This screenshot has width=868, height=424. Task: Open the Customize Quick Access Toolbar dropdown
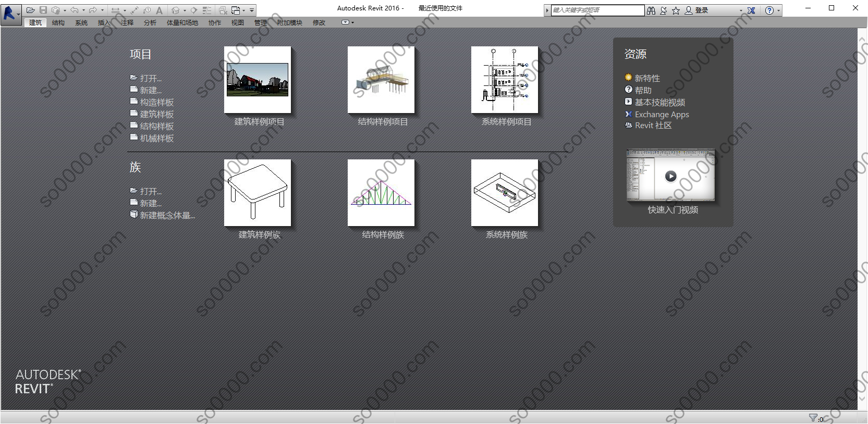tap(252, 10)
